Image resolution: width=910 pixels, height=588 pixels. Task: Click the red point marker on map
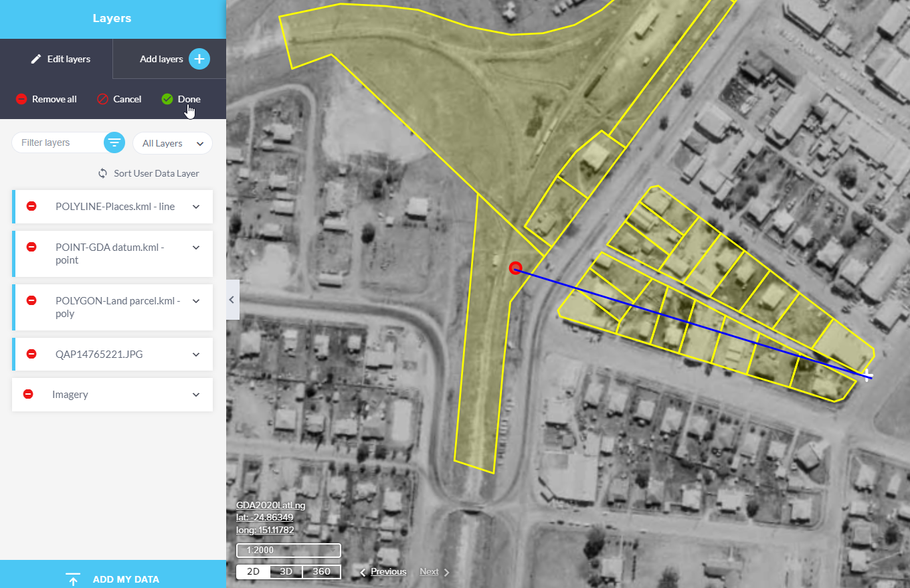pos(515,268)
